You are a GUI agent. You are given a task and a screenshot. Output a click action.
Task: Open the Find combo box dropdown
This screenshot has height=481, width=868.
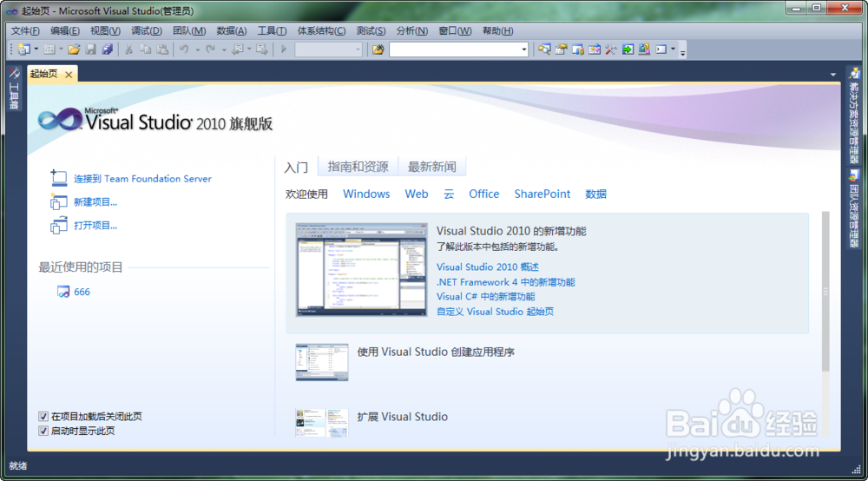click(523, 49)
